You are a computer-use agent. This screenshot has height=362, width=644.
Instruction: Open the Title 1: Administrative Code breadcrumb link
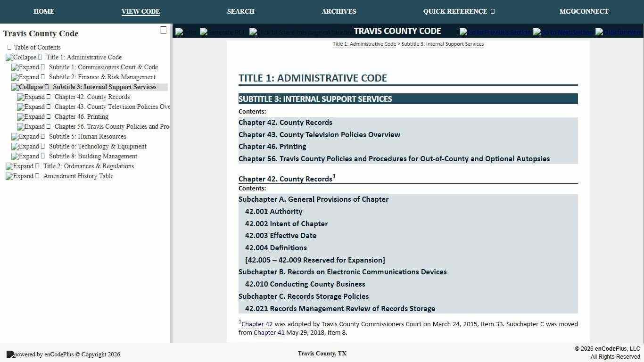click(364, 44)
